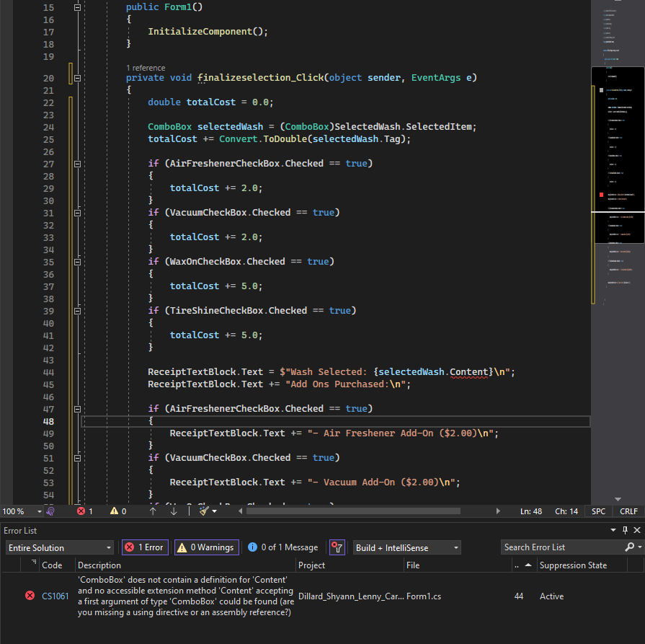The width and height of the screenshot is (645, 644).
Task: Click the Ch: 14 column indicator
Action: pyautogui.click(x=566, y=511)
